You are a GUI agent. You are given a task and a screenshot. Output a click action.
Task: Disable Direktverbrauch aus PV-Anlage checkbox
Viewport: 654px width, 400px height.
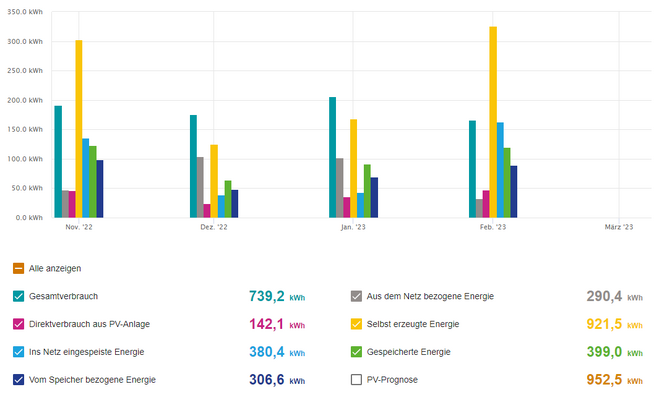[x=18, y=324]
